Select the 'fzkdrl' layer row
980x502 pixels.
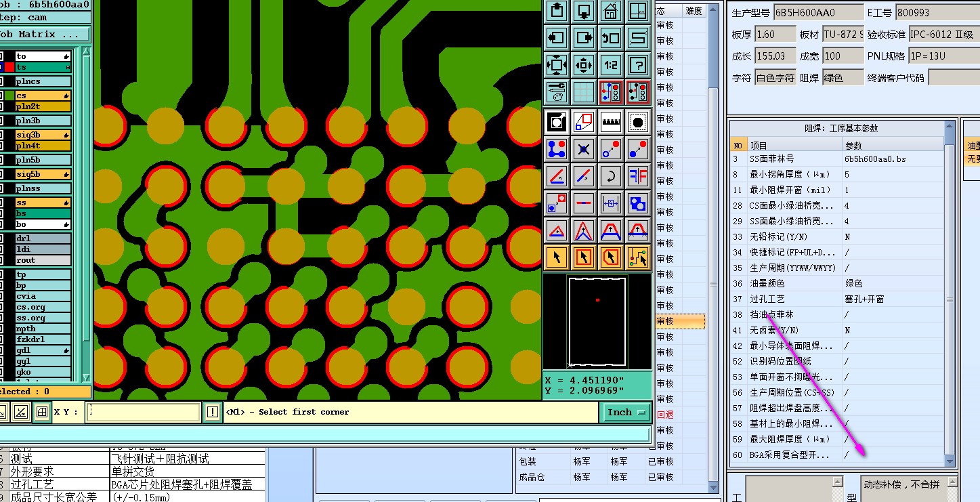(43, 339)
